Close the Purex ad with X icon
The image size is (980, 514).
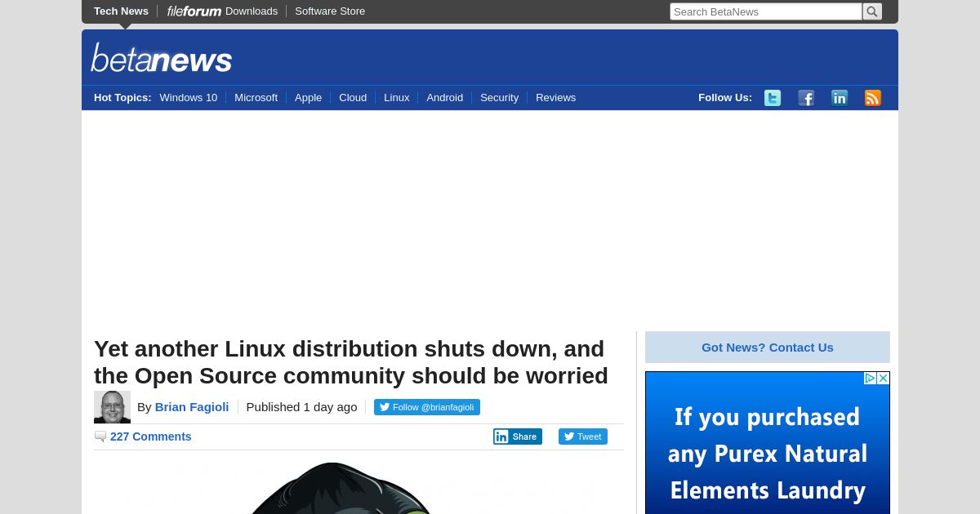[884, 379]
